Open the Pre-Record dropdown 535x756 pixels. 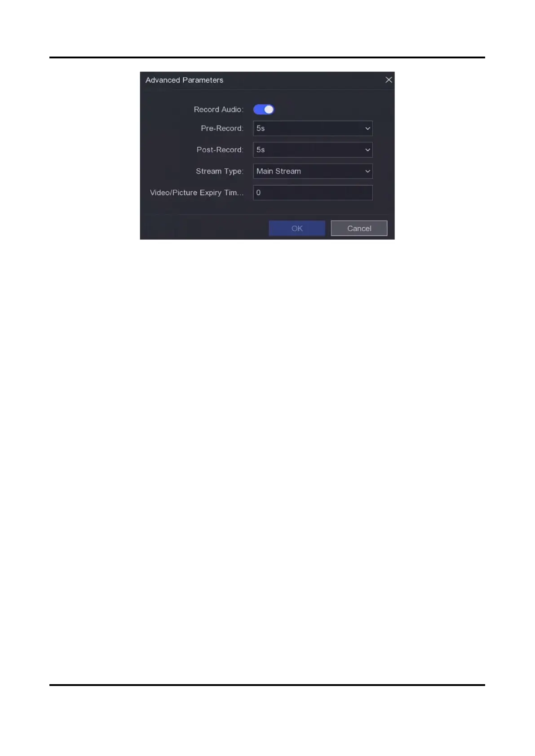(313, 128)
